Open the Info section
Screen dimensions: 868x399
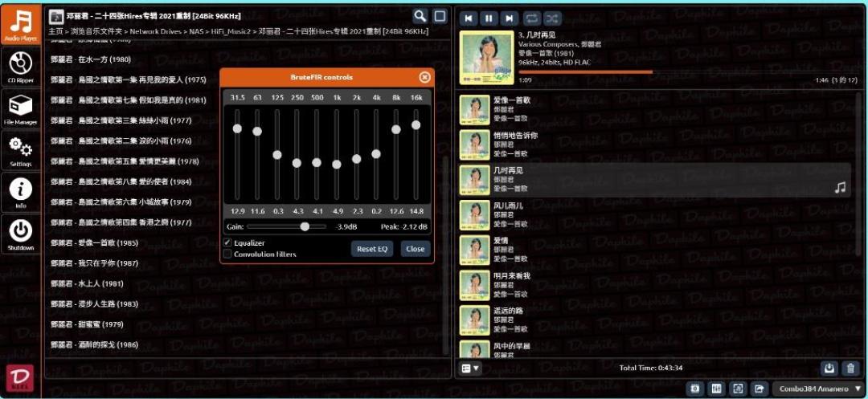click(20, 193)
